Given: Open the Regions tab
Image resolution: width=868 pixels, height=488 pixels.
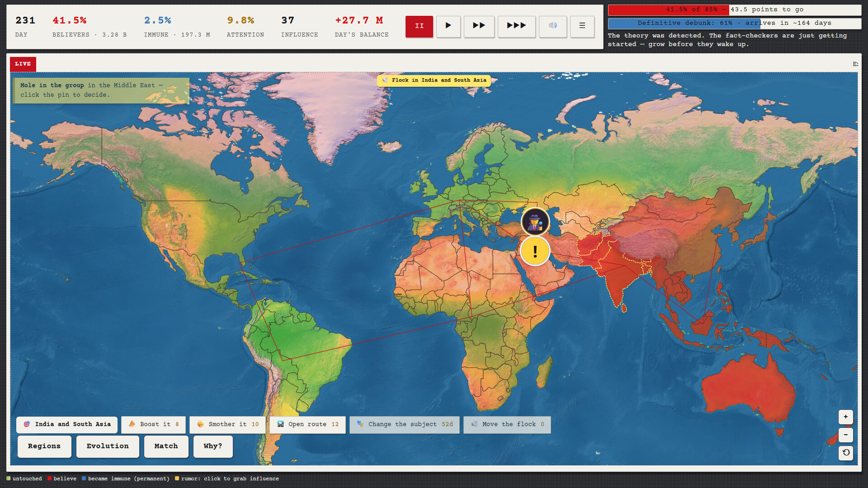Looking at the screenshot, I should click(x=44, y=446).
